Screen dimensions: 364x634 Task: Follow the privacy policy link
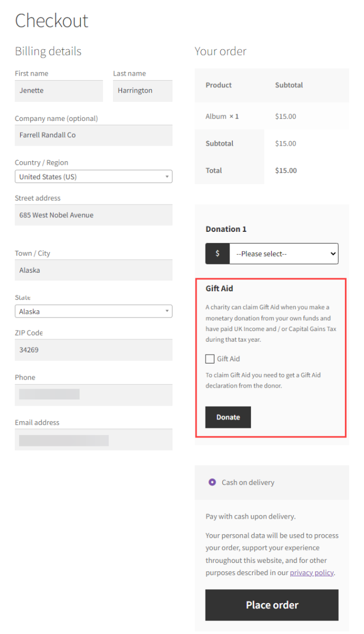(x=311, y=573)
